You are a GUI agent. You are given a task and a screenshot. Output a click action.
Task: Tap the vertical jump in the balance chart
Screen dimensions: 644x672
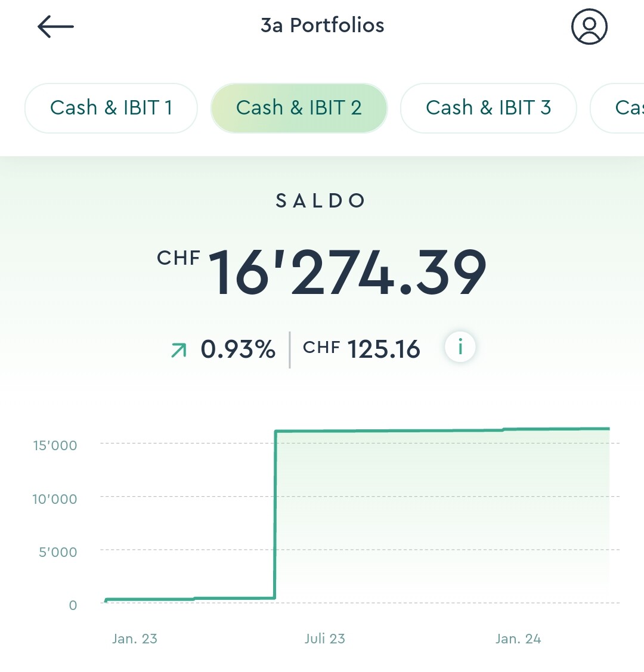tap(275, 514)
